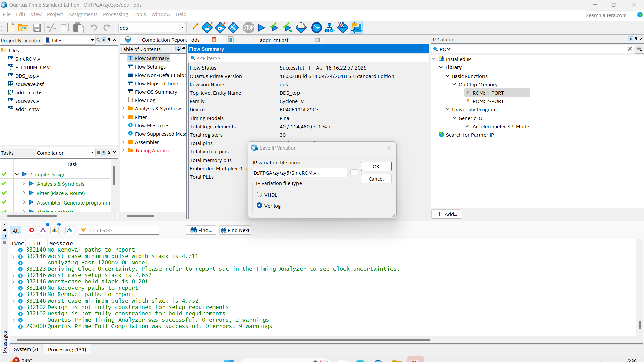Save with the floppy disk icon

36,28
